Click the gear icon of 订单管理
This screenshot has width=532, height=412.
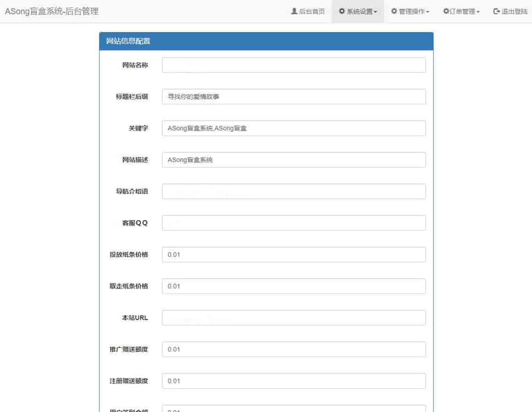(446, 11)
